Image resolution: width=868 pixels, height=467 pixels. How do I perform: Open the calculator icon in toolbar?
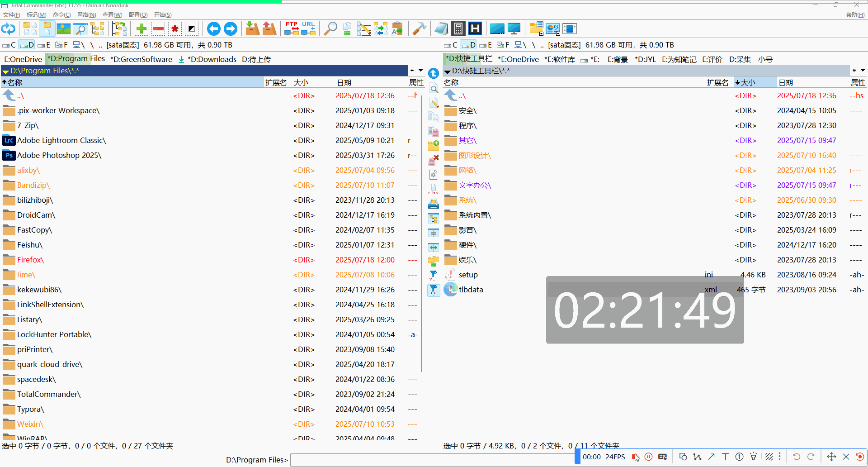point(458,29)
